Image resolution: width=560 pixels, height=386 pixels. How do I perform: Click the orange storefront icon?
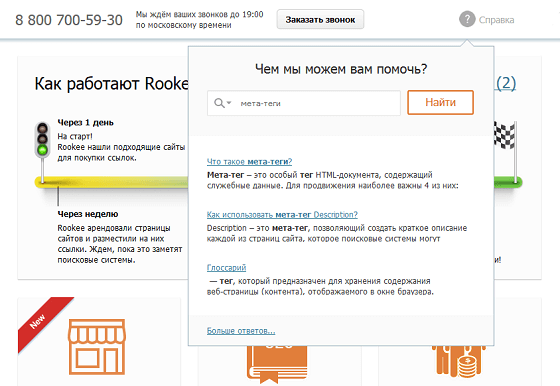click(97, 347)
